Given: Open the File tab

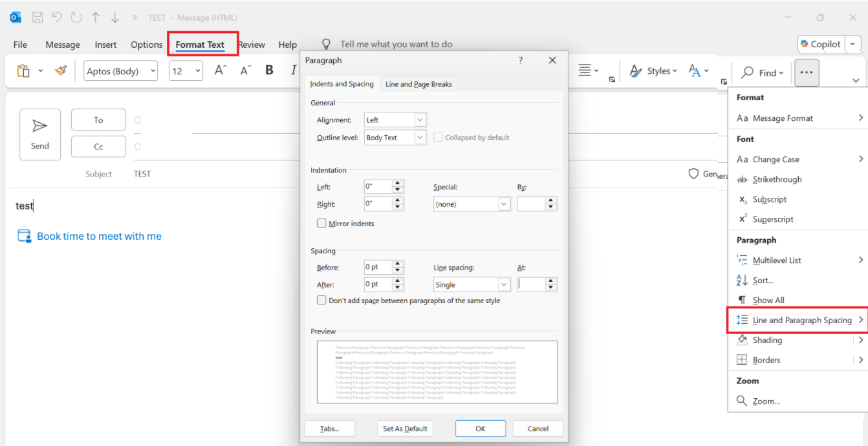Looking at the screenshot, I should coord(20,45).
